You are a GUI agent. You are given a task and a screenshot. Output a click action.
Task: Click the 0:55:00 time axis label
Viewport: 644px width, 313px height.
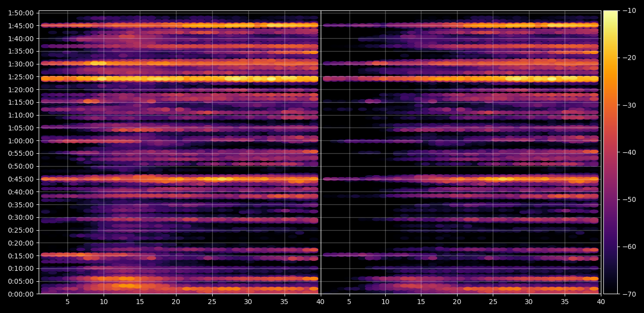(x=21, y=153)
